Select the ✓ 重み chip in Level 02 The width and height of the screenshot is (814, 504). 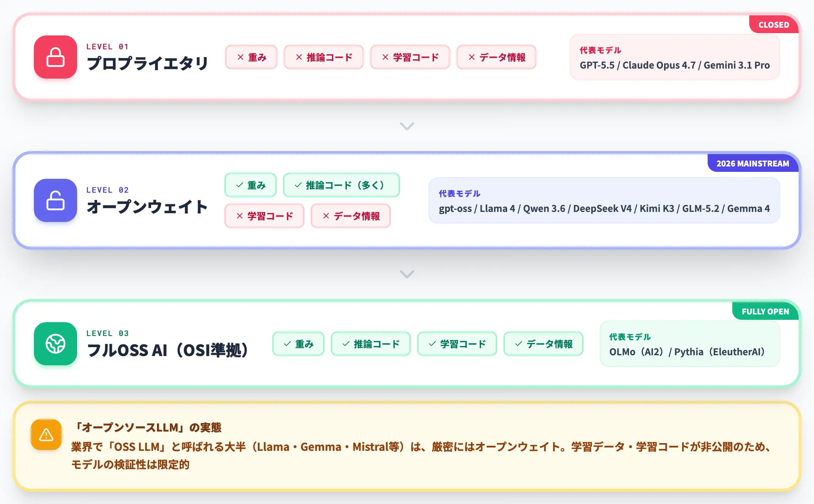coord(251,185)
